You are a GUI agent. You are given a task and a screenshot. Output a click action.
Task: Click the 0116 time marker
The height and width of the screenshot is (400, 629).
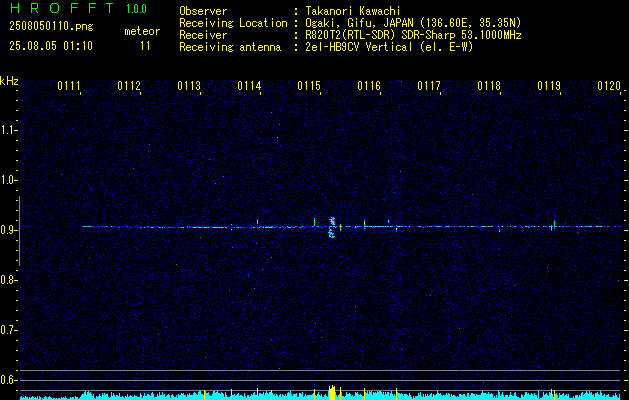point(369,86)
